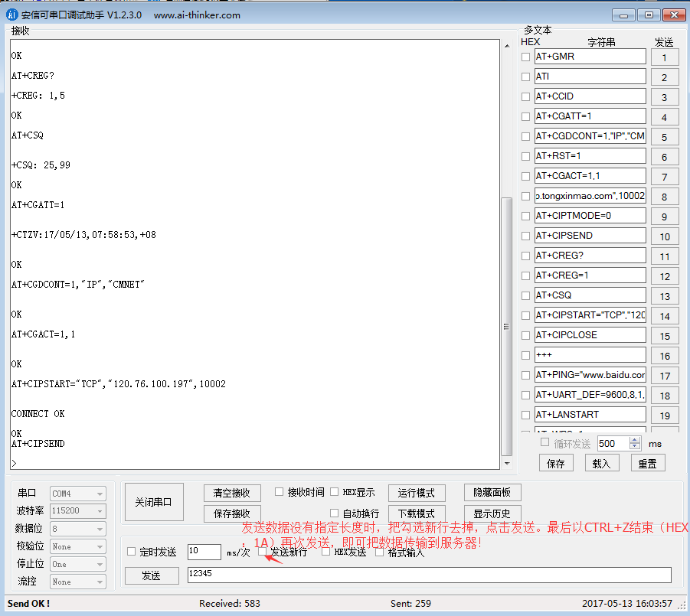Click the window resize grip in status bar
This screenshot has width=690, height=616.
(682, 605)
